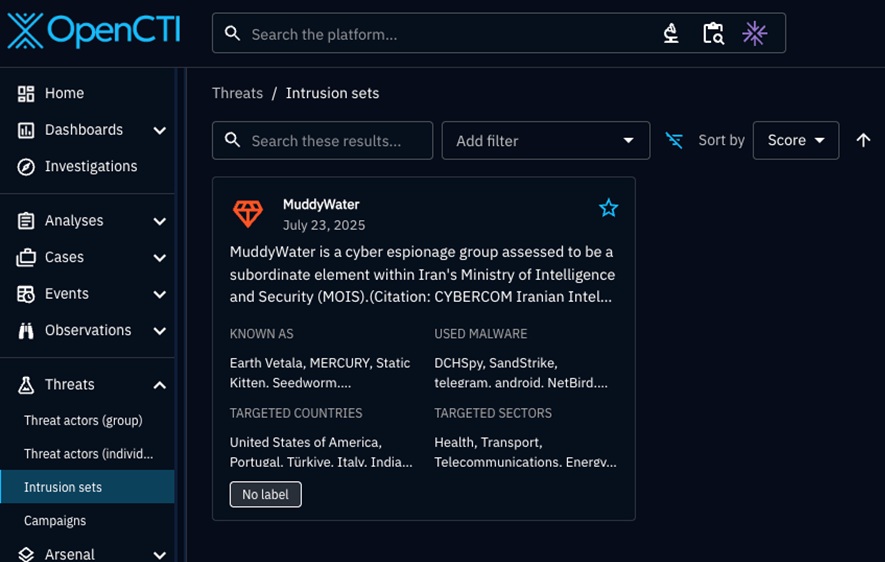Select Intrusion sets in sidebar

click(87, 487)
